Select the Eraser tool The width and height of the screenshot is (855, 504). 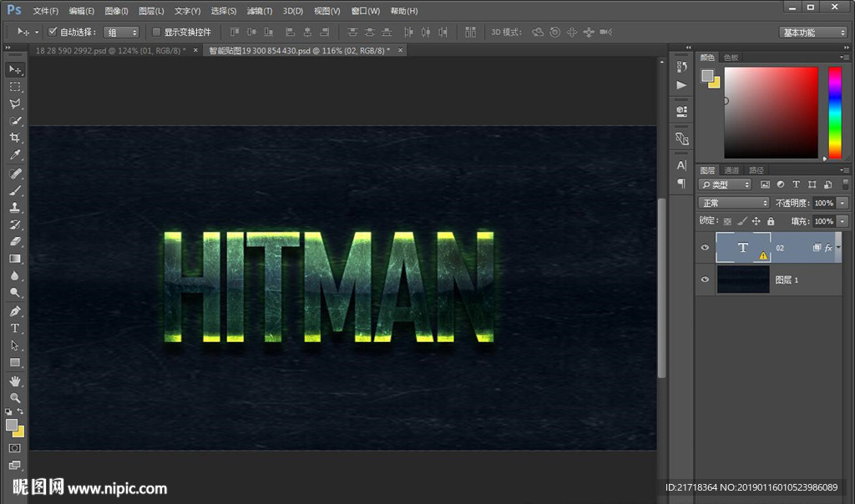point(15,241)
